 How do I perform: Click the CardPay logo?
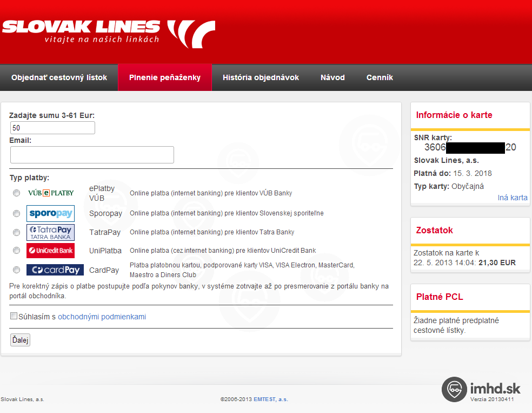coord(55,270)
